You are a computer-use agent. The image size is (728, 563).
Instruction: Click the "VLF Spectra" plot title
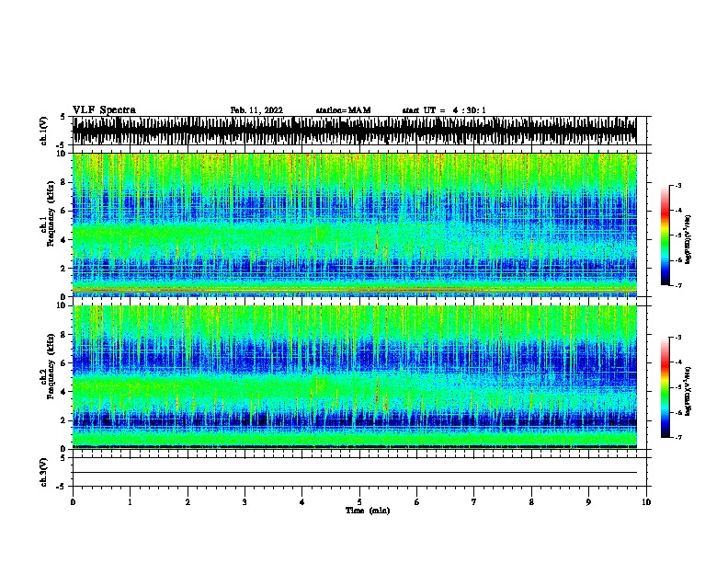pyautogui.click(x=104, y=110)
